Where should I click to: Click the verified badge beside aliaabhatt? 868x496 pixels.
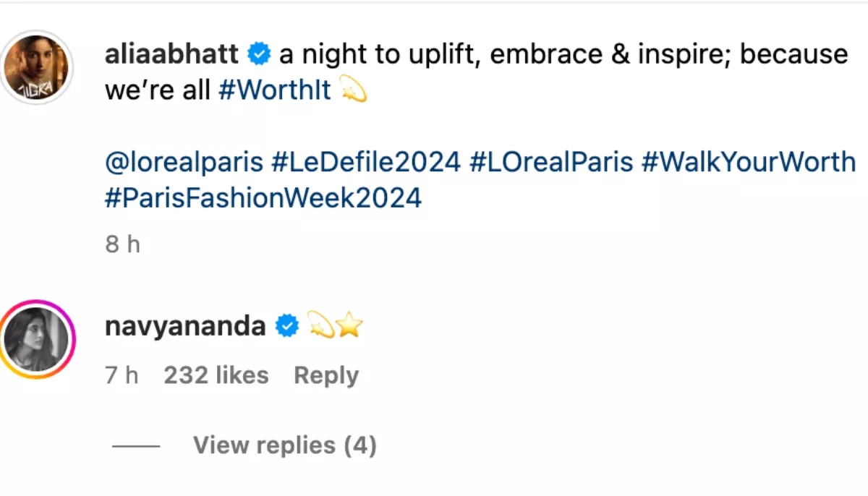(260, 54)
